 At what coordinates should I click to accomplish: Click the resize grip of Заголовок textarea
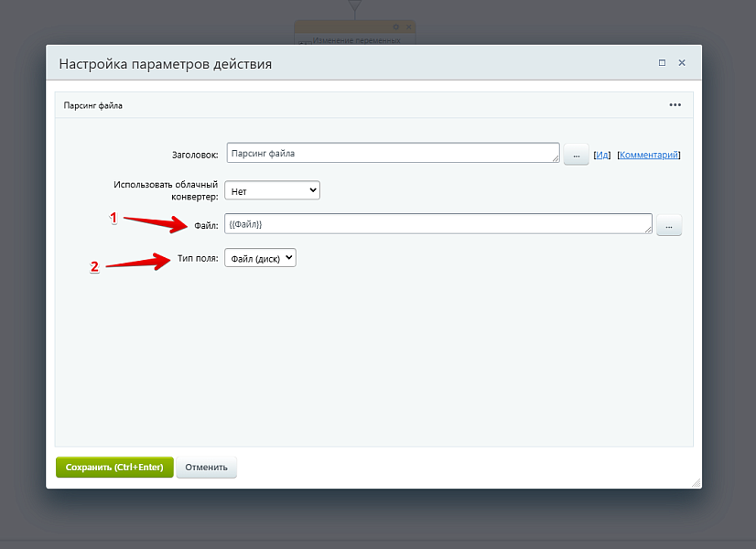pos(556,160)
